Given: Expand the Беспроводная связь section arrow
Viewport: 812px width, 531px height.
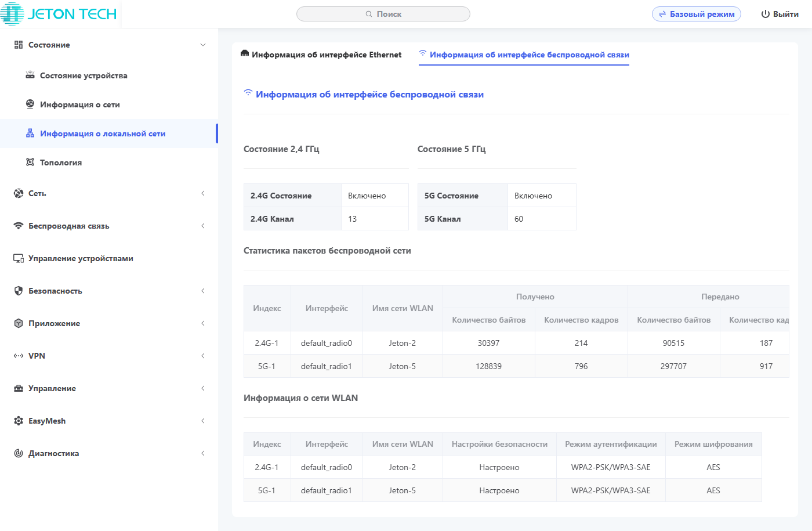Looking at the screenshot, I should 203,226.
